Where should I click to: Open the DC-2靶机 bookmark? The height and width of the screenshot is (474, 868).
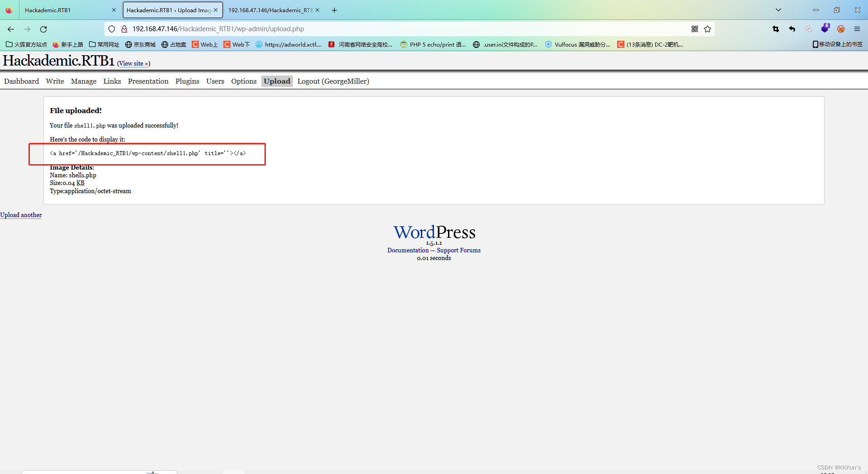pos(650,44)
